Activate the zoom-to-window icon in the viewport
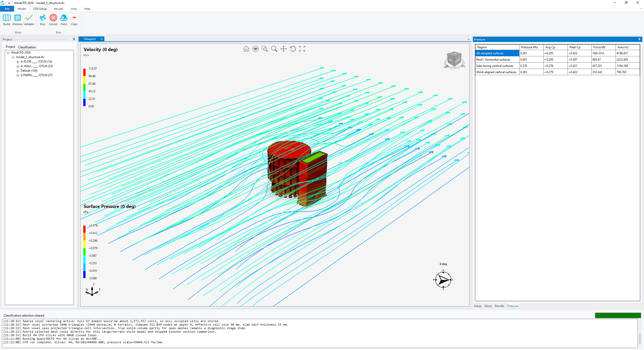Viewport: 644px width, 350px height. [265, 49]
